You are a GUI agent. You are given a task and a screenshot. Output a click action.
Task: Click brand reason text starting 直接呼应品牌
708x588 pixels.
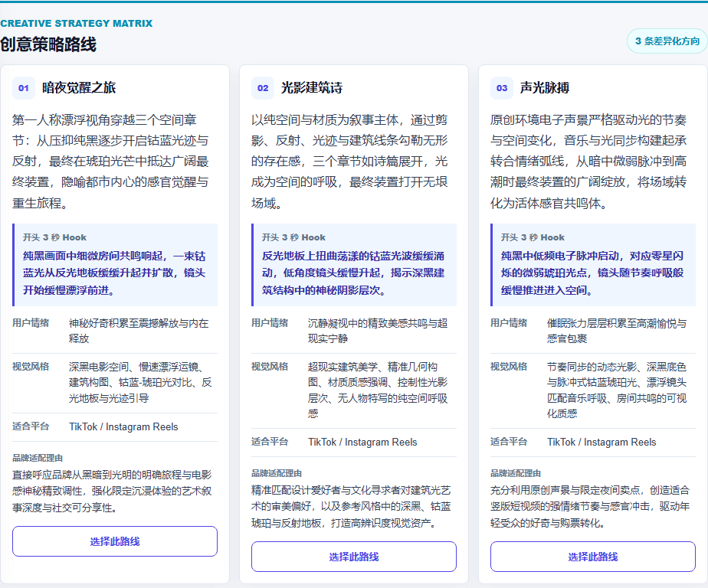(112, 491)
